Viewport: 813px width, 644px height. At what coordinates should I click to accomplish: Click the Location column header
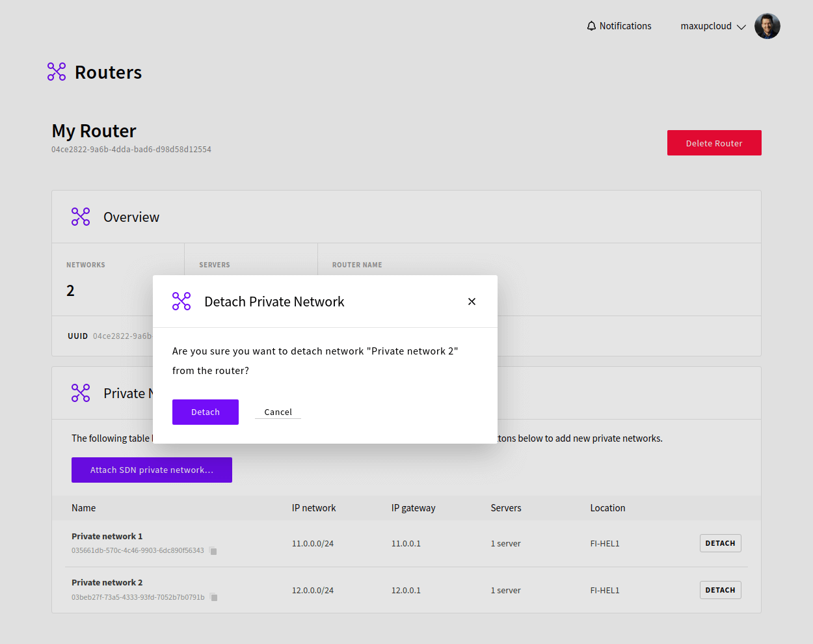[607, 508]
